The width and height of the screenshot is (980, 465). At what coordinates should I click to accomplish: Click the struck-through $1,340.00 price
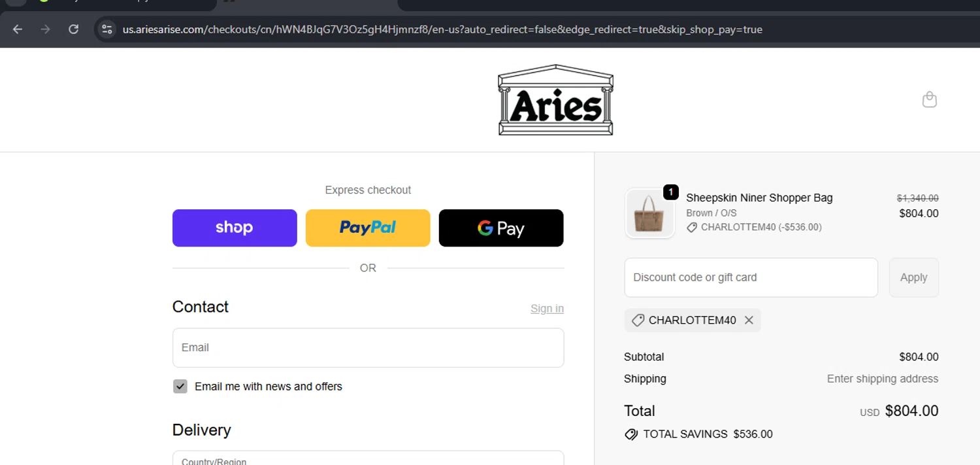(918, 198)
